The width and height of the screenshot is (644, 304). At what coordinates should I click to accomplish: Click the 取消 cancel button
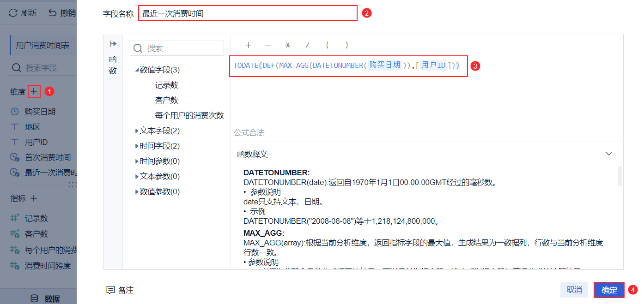tap(574, 290)
